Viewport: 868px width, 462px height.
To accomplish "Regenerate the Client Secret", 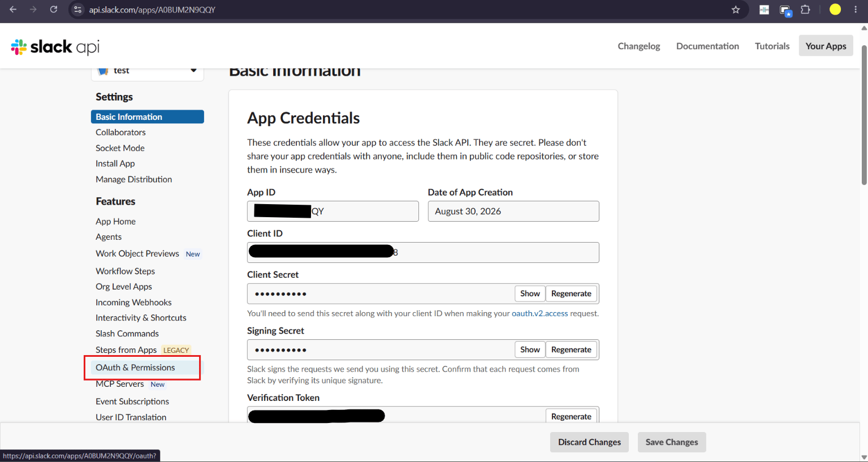I will click(571, 293).
